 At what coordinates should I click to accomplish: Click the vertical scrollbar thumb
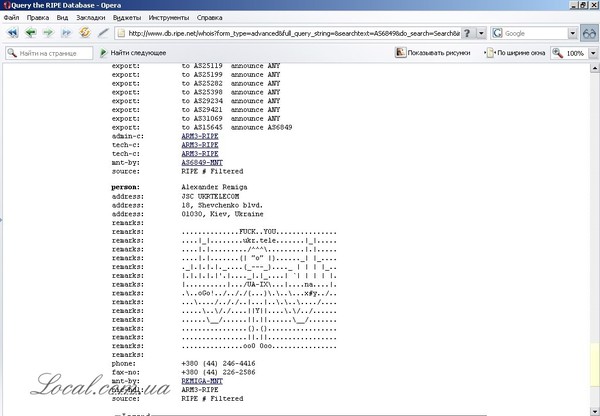point(595,365)
